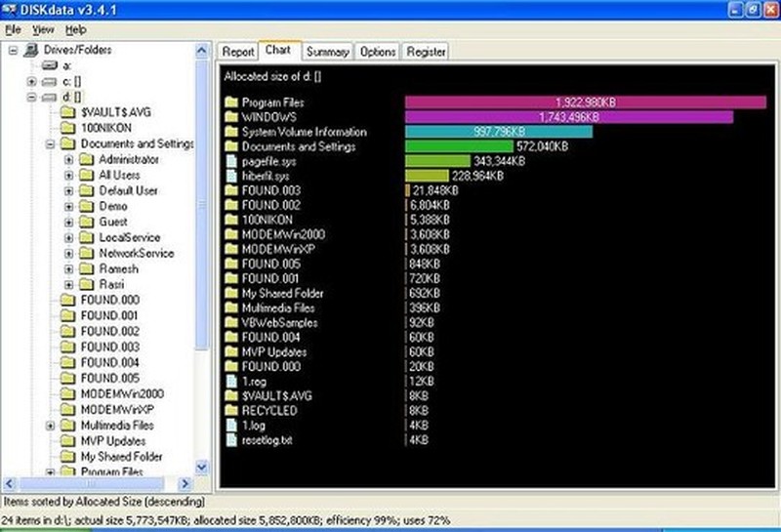Image resolution: width=781 pixels, height=532 pixels.
Task: Click the WINDOWS 1,743,496KB purple bar
Action: (569, 117)
